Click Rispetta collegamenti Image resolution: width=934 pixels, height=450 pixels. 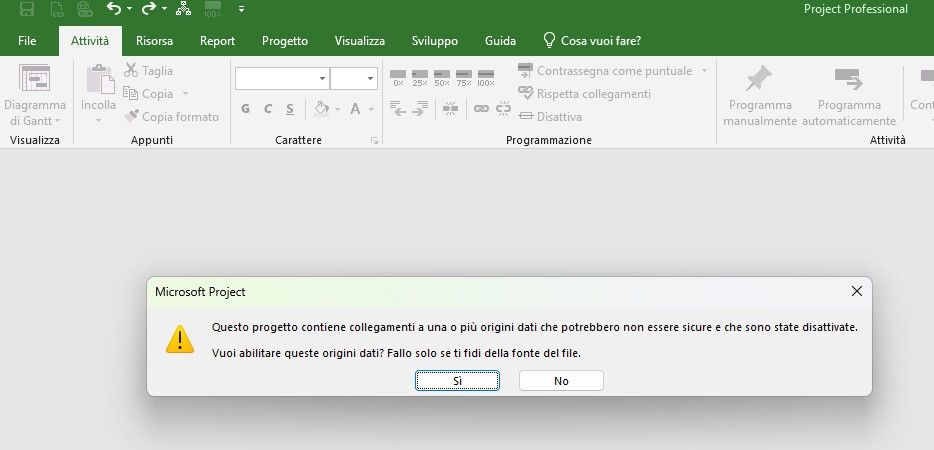coord(584,94)
